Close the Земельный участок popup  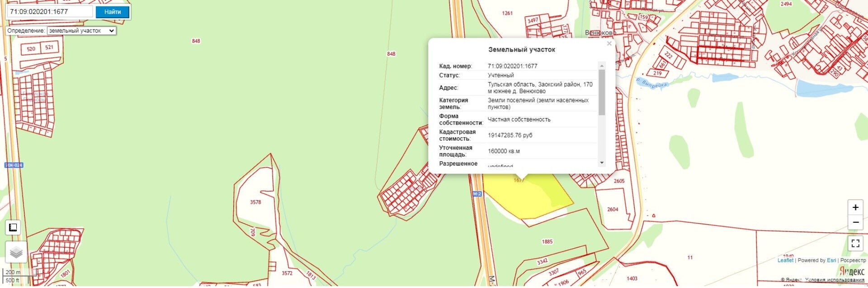click(609, 44)
